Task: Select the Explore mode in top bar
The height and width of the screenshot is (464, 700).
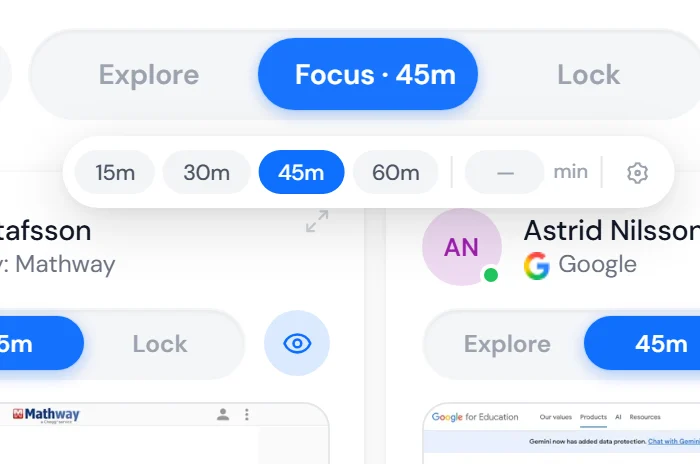Action: (149, 75)
